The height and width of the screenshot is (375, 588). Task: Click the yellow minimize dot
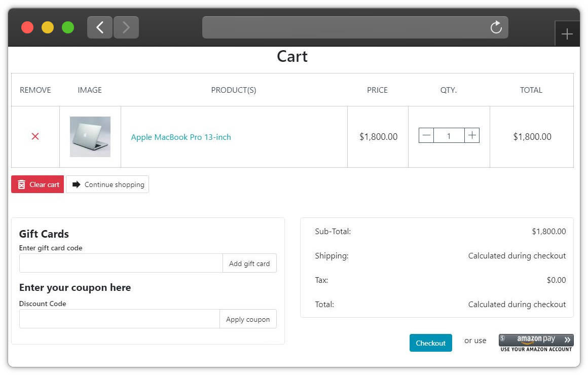(48, 27)
